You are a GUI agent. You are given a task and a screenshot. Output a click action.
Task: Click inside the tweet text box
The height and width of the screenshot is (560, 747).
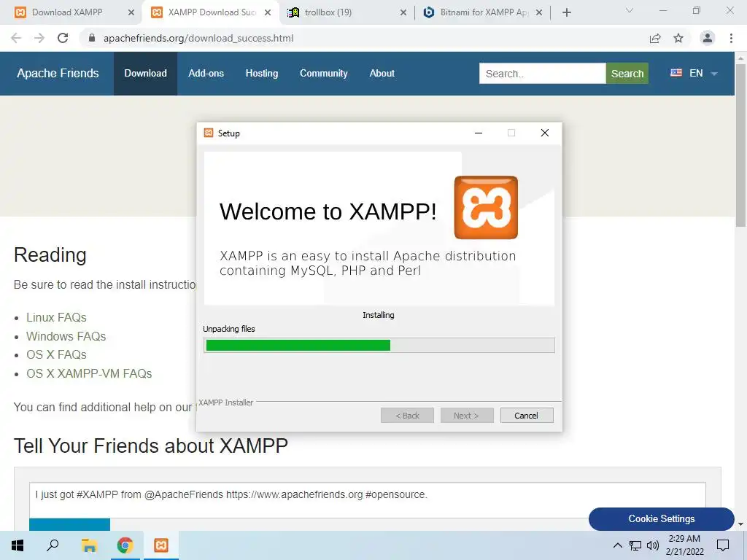tap(368, 500)
